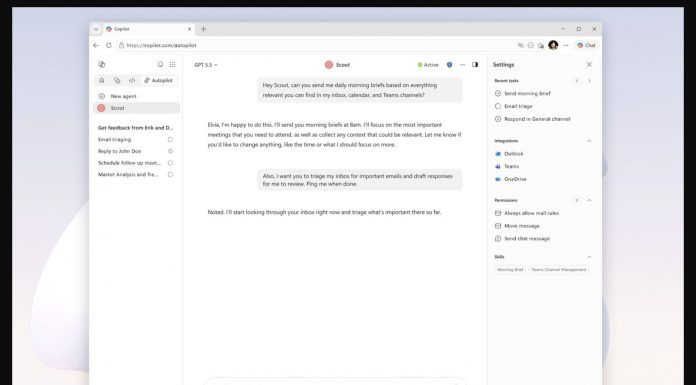The height and width of the screenshot is (385, 696).
Task: Select the Copilot browser tab
Action: [148, 29]
